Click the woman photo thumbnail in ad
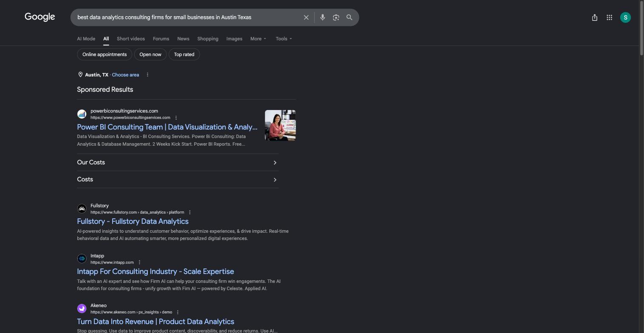The height and width of the screenshot is (333, 644). coord(280,125)
